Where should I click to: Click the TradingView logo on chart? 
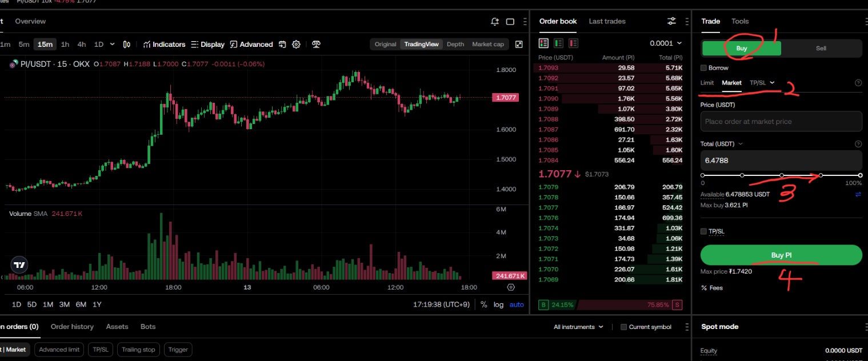(x=19, y=265)
